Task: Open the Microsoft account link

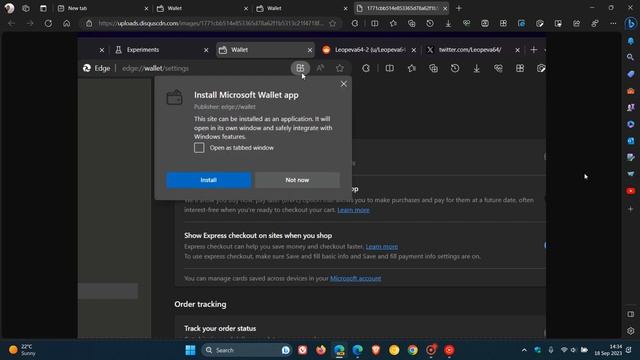Action: [x=356, y=278]
